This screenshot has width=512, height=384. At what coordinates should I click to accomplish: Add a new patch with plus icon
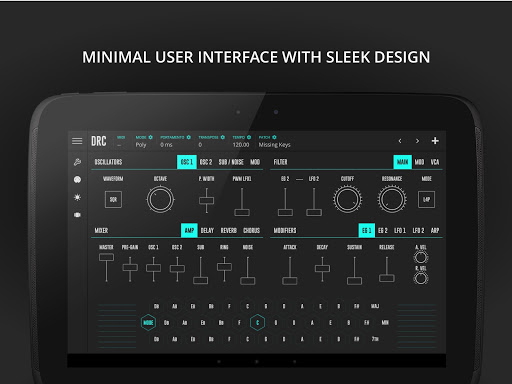click(435, 141)
